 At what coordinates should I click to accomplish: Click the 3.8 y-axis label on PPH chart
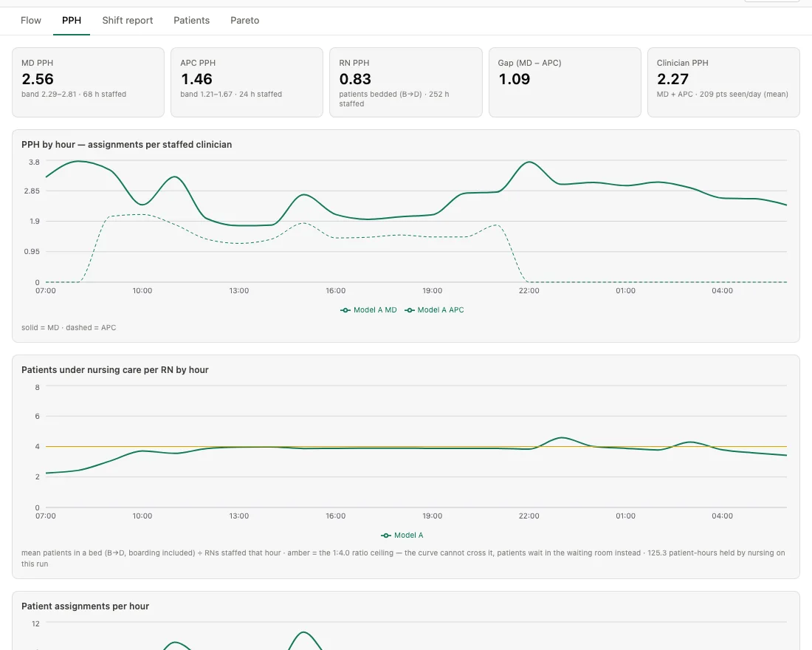pyautogui.click(x=34, y=162)
